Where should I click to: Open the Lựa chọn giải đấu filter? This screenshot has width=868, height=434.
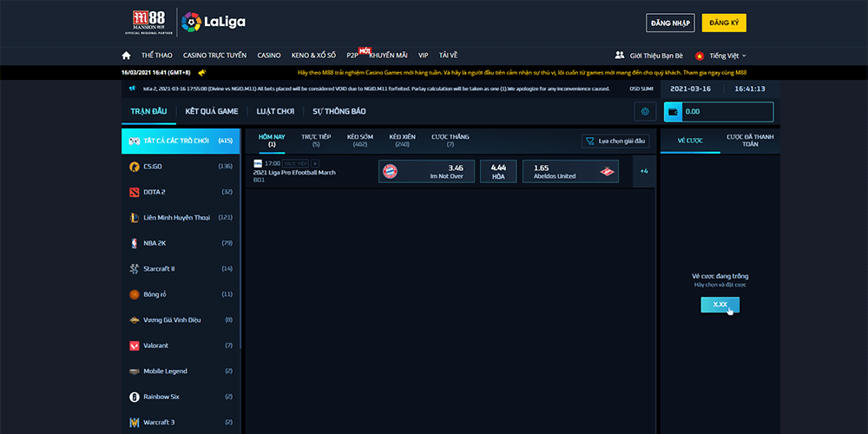(x=615, y=141)
